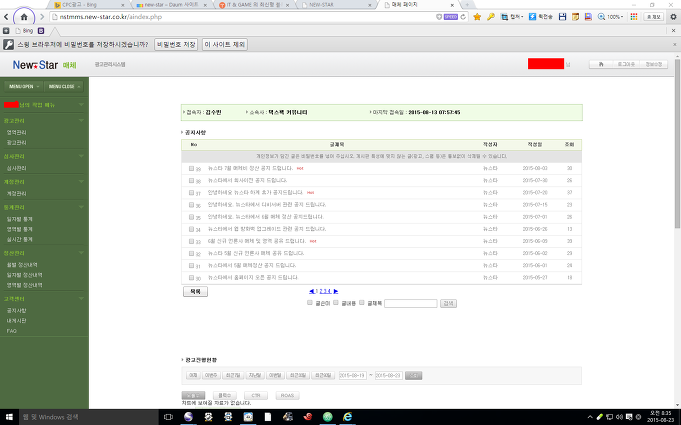
Task: Collapse the 고객센터 sidebar section arrow
Action: (x=81, y=299)
